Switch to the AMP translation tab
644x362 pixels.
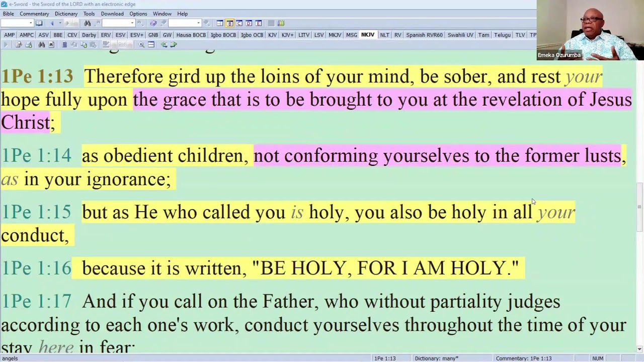[9, 35]
